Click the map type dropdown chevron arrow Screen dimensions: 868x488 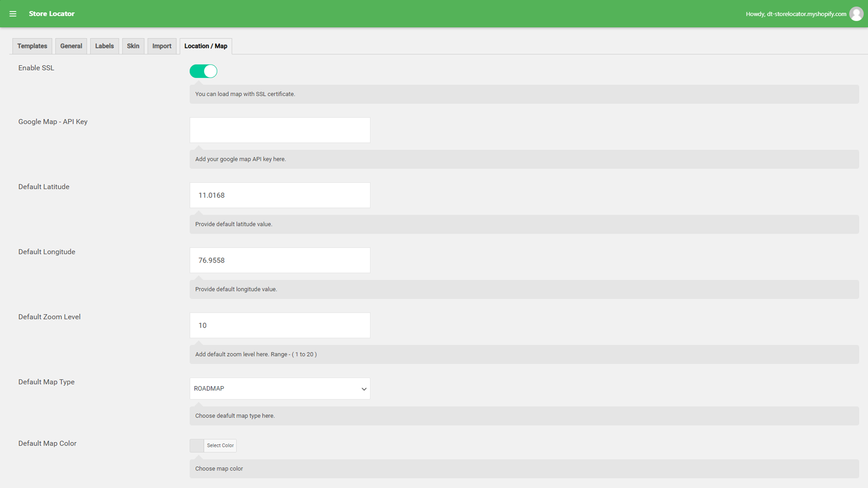coord(363,389)
